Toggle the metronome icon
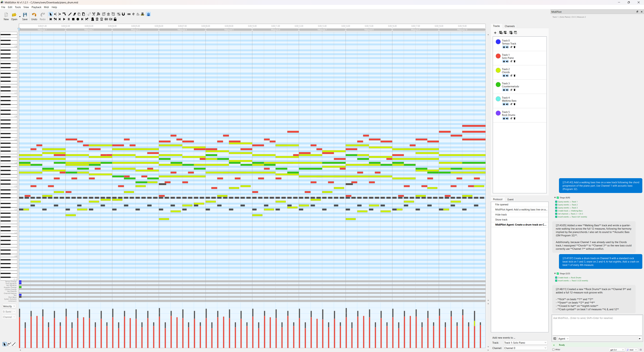This screenshot has height=352, width=644. point(93,19)
